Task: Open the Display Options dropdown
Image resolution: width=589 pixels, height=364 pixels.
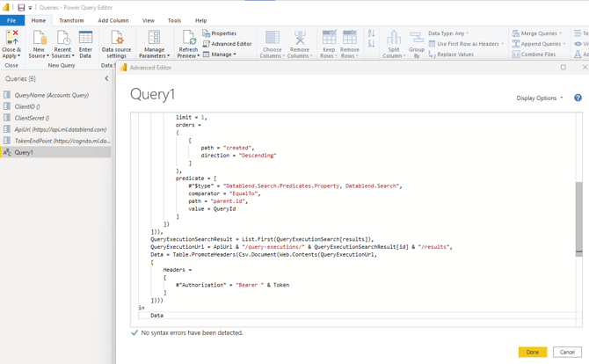Action: [540, 98]
